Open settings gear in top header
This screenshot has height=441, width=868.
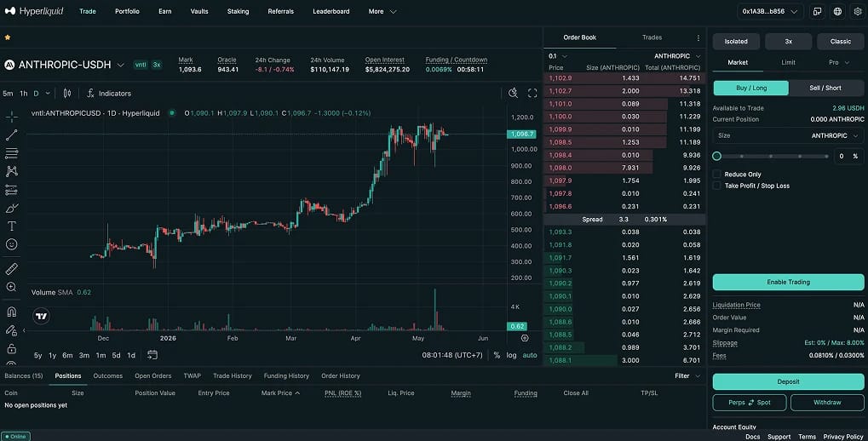[x=858, y=11]
